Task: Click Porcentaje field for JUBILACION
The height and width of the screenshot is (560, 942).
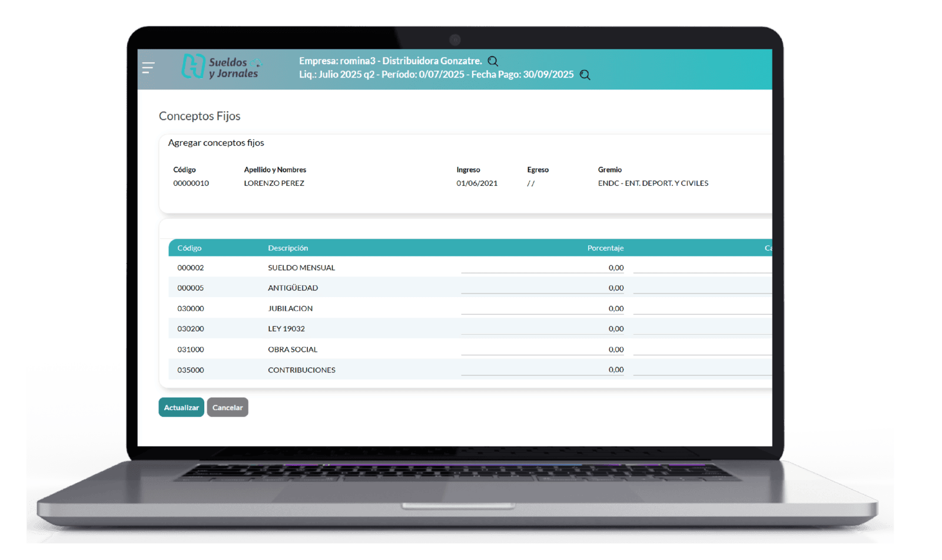Action: (x=542, y=308)
